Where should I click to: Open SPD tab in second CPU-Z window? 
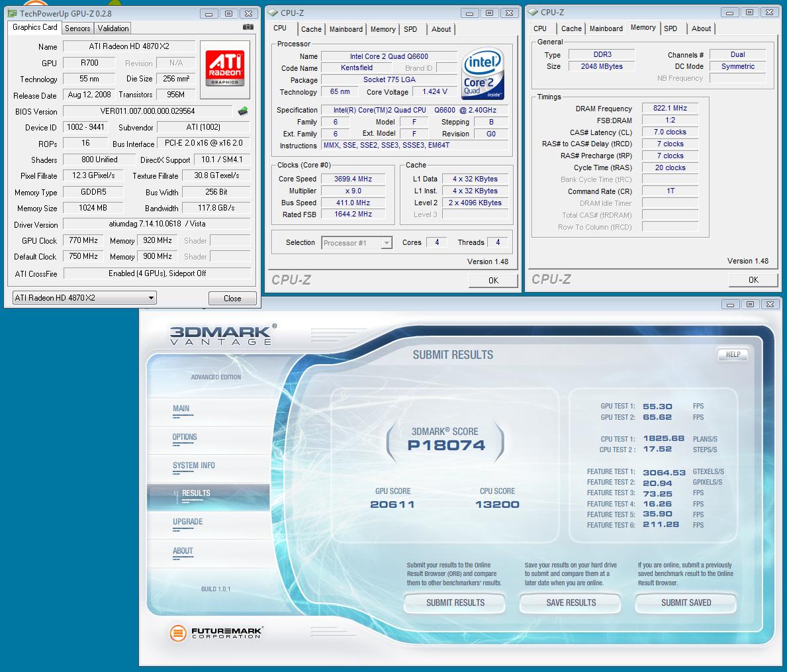click(671, 28)
